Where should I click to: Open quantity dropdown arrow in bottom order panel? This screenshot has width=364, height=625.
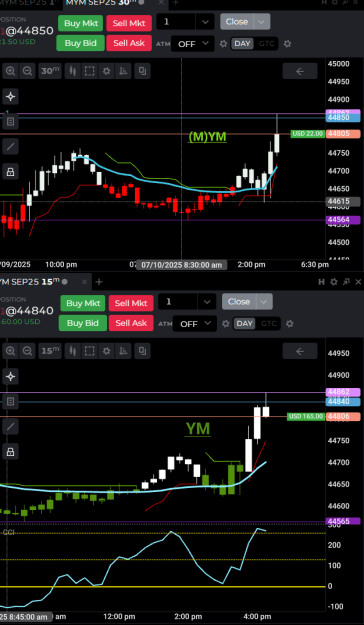click(207, 302)
